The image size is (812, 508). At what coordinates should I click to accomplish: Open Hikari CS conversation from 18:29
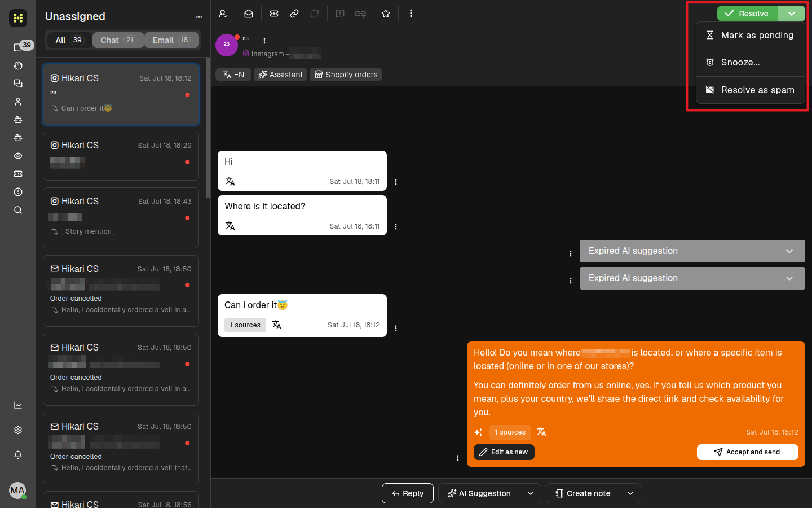[x=121, y=156]
